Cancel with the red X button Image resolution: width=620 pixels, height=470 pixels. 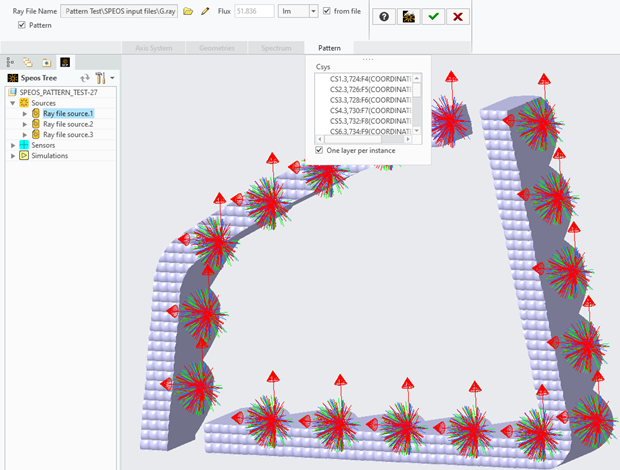tap(457, 17)
